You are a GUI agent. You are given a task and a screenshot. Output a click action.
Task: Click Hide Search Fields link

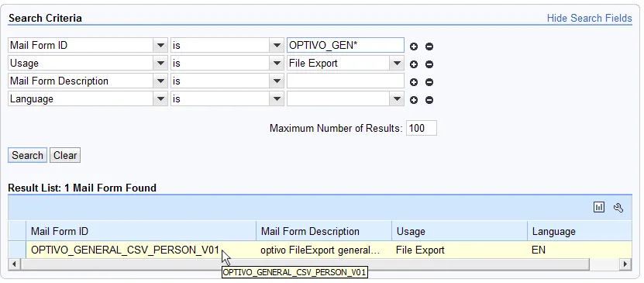coord(590,18)
